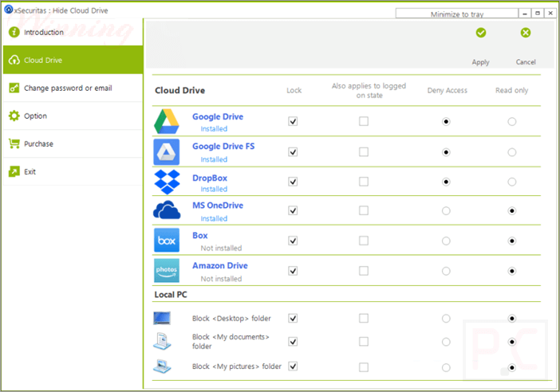Enable logged on state for Amazon Drive
Image resolution: width=560 pixels, height=392 pixels.
tap(364, 271)
